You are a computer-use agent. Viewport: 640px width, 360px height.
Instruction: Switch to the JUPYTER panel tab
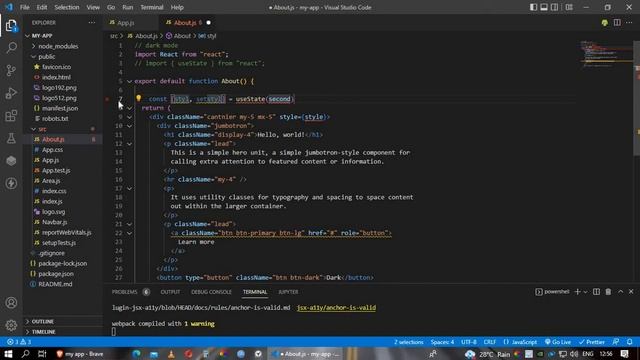(x=288, y=292)
